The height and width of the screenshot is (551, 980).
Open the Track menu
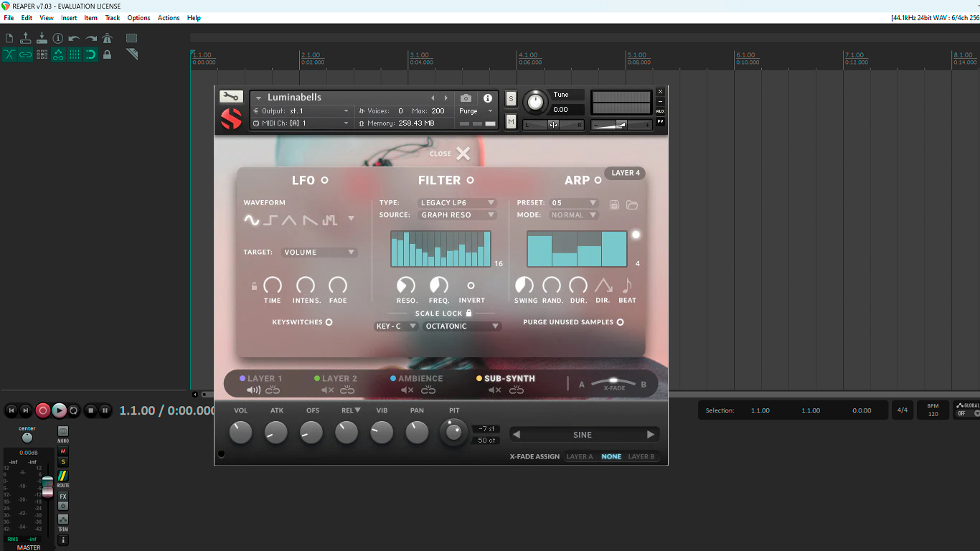click(x=113, y=18)
